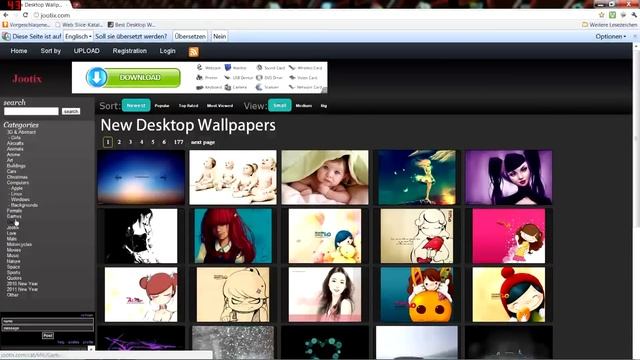Open the Weitere Lesezeichen folder
Screen dimensions: 640x360
pos(609,25)
